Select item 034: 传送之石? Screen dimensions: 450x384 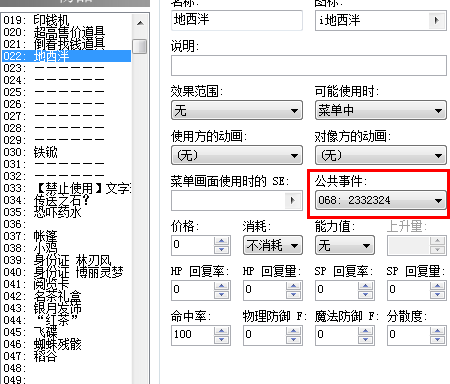(x=67, y=200)
